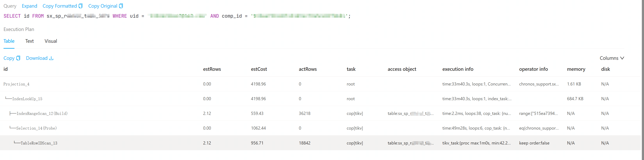This screenshot has width=644, height=160.
Task: Select the Projection_4 row
Action: [16, 84]
